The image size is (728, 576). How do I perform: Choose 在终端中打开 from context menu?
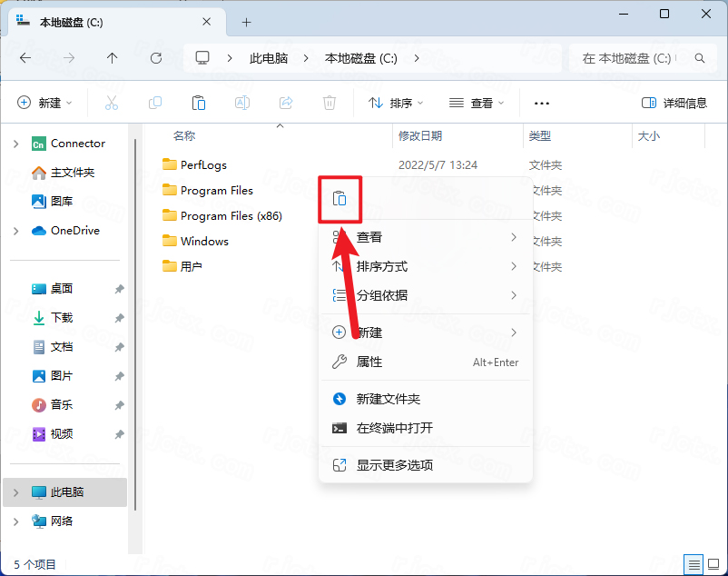click(x=394, y=428)
